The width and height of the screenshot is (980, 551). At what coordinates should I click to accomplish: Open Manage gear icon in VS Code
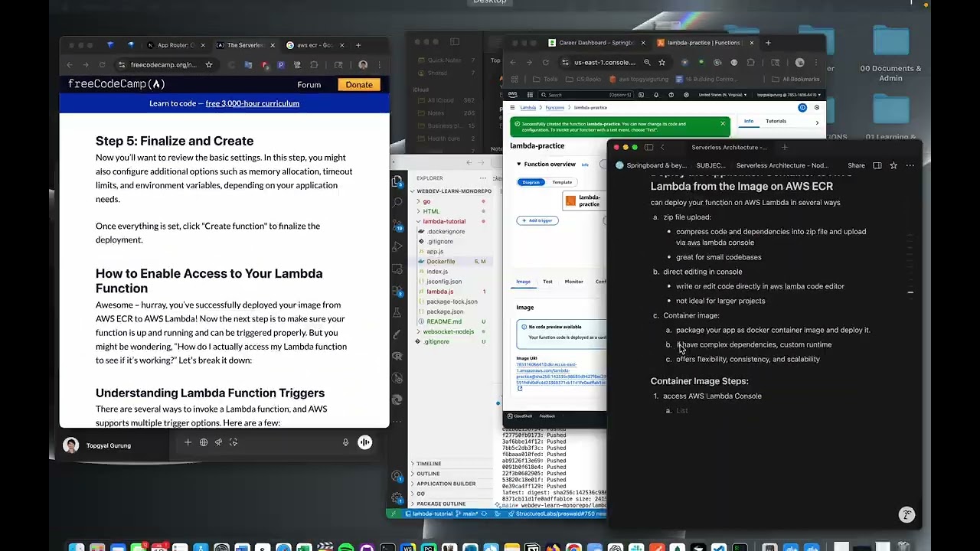coord(397,496)
